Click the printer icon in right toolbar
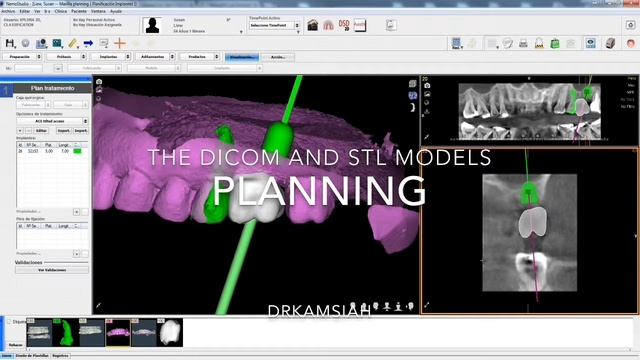640x360 pixels. tap(523, 43)
